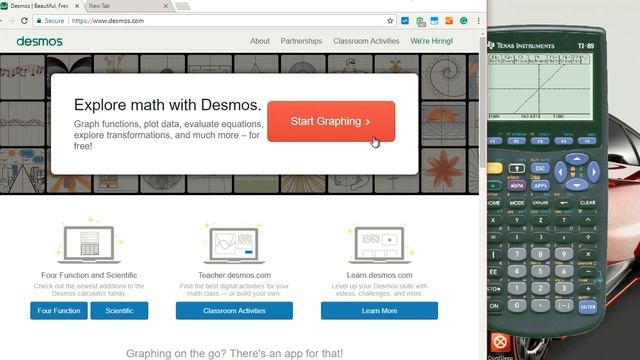
Task: Close the New Tab tab
Action: point(165,6)
